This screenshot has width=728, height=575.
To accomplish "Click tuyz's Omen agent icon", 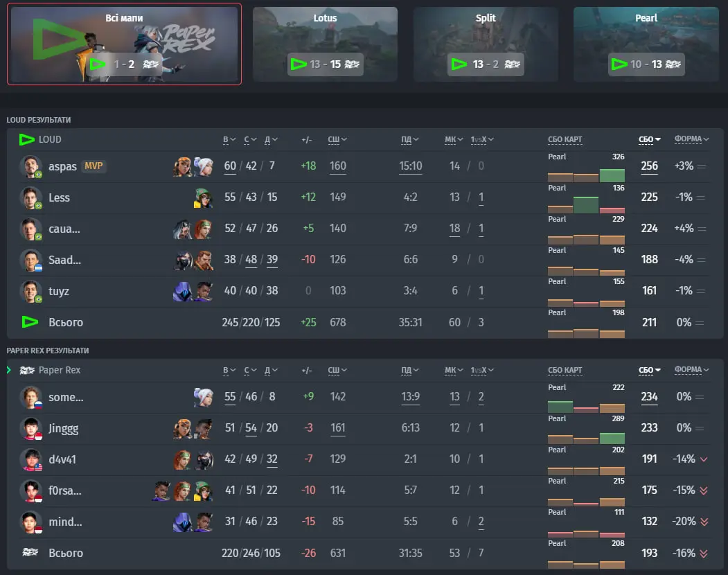I will coord(182,291).
